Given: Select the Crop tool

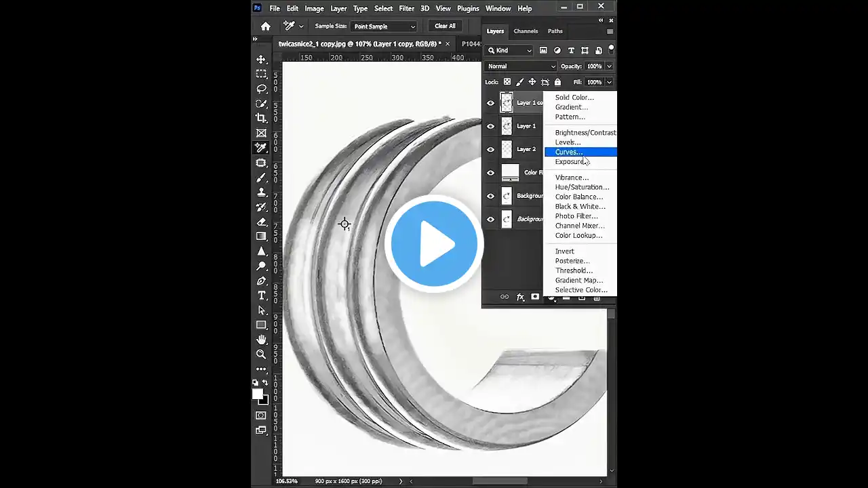Looking at the screenshot, I should coord(261,118).
